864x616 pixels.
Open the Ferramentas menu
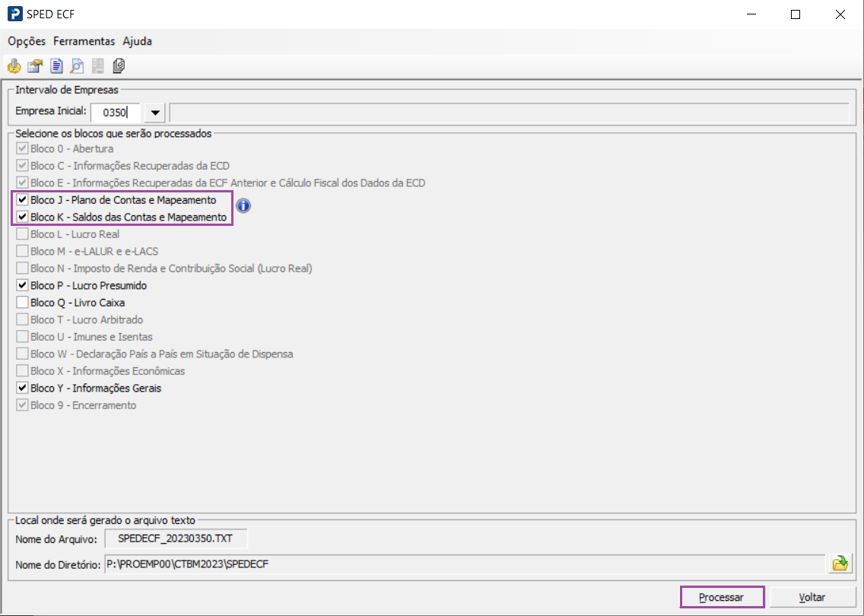84,41
